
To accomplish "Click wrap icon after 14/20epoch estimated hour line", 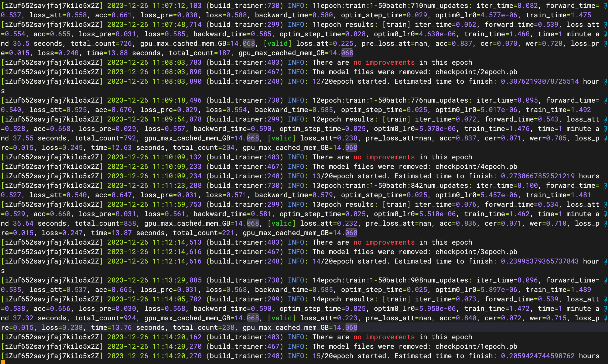I will (605, 261).
